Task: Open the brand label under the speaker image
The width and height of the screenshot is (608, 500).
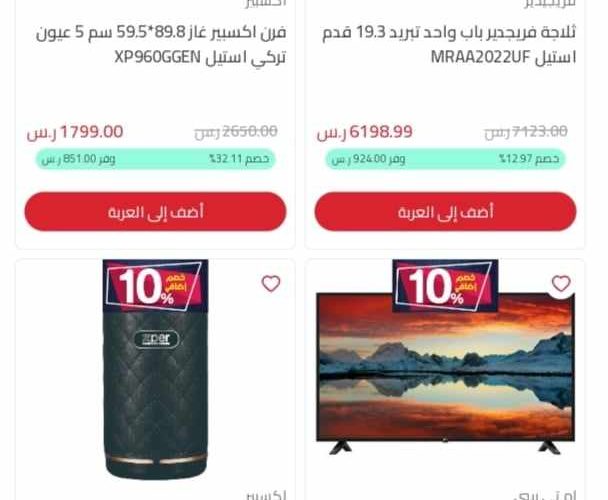Action: 266,495
